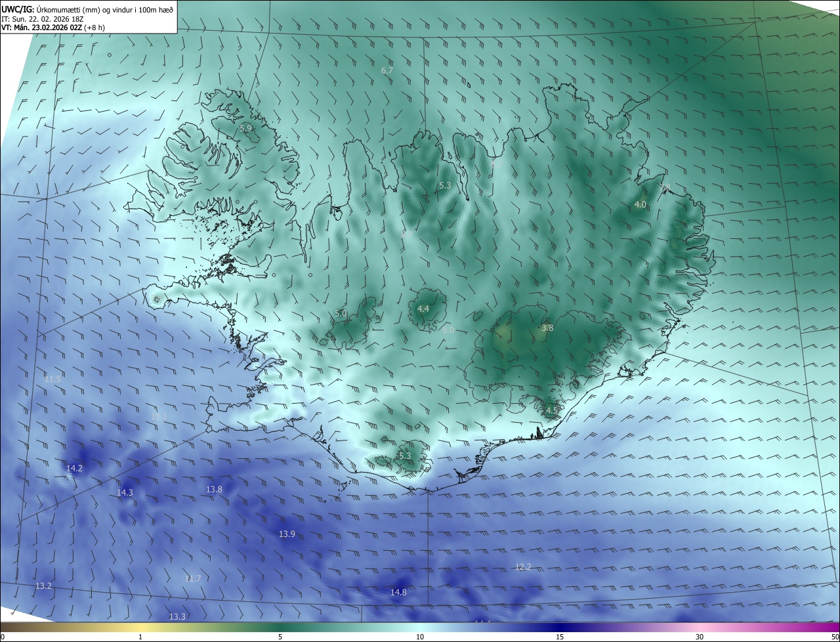840x642 pixels.
Task: Click the colorbar tick label 0
Action: tap(2, 637)
